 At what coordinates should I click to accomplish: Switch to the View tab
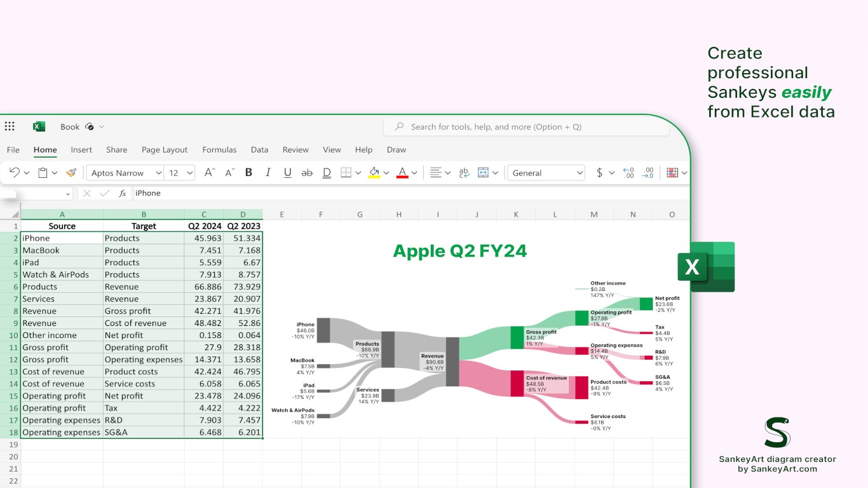click(332, 150)
